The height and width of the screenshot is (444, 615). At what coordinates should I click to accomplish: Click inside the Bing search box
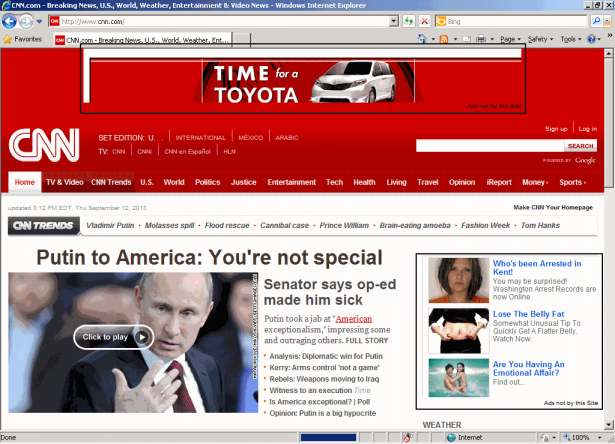517,21
